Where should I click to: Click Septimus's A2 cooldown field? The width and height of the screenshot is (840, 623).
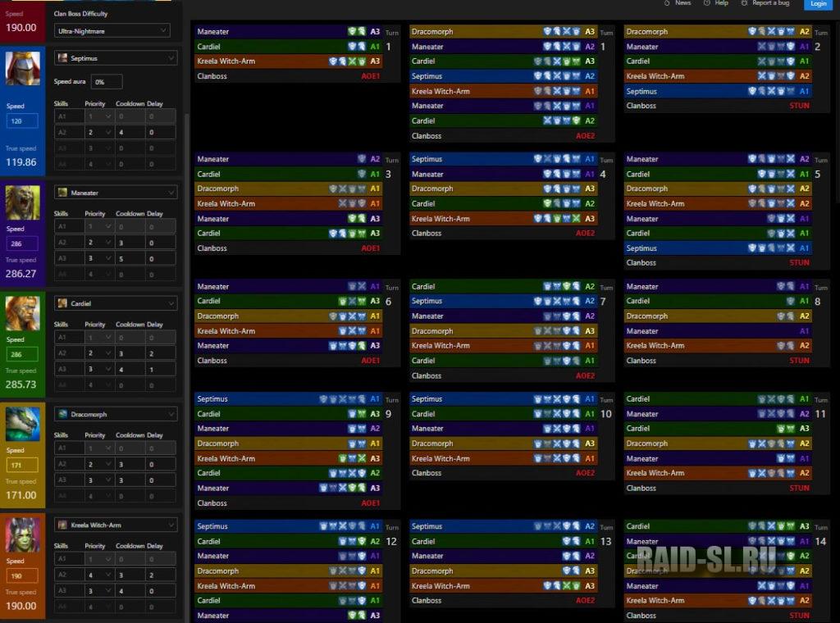coord(130,132)
